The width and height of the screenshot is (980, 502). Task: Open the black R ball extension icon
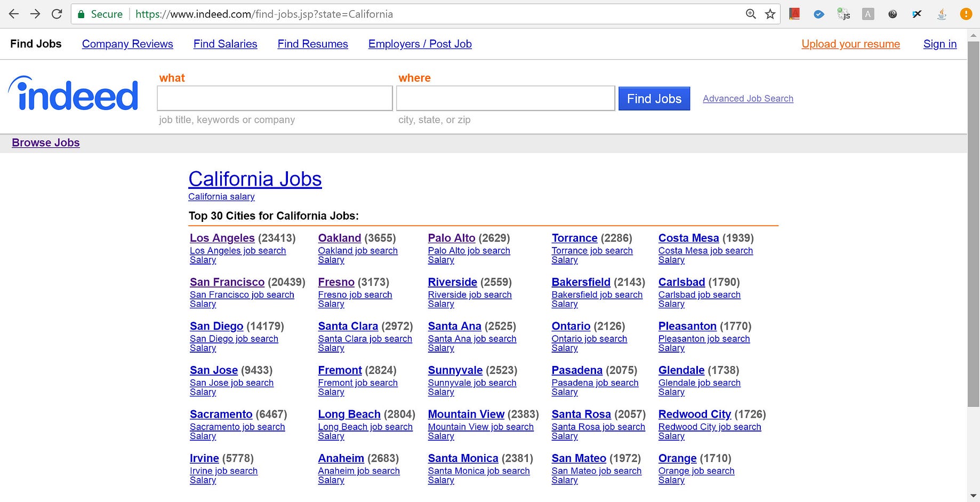click(893, 14)
